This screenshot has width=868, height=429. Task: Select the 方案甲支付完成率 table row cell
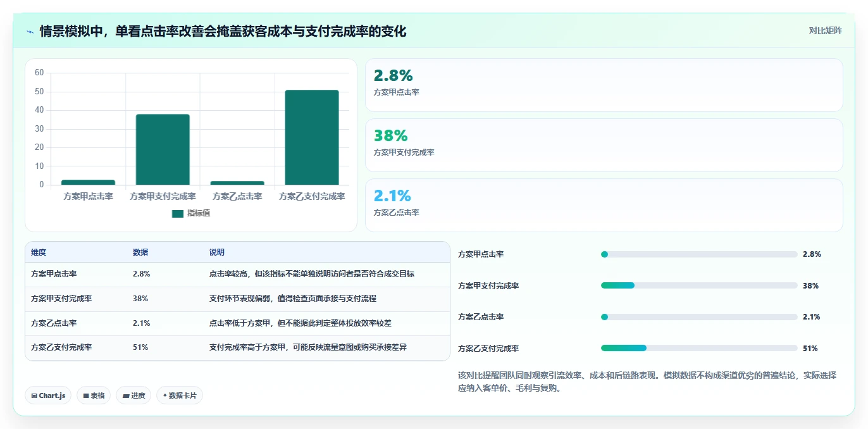61,299
